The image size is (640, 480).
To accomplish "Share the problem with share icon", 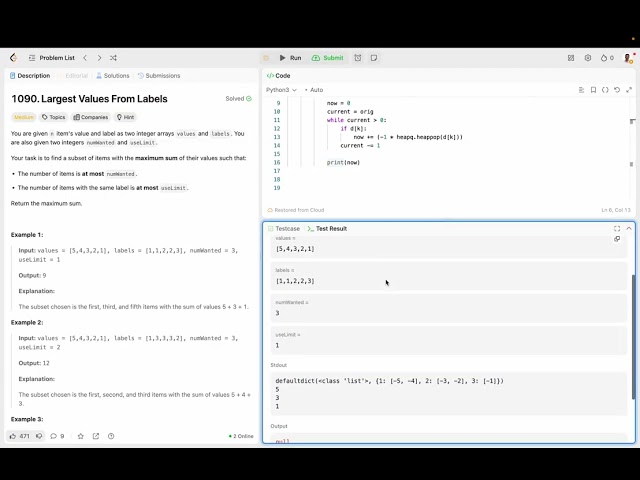I will pos(96,436).
